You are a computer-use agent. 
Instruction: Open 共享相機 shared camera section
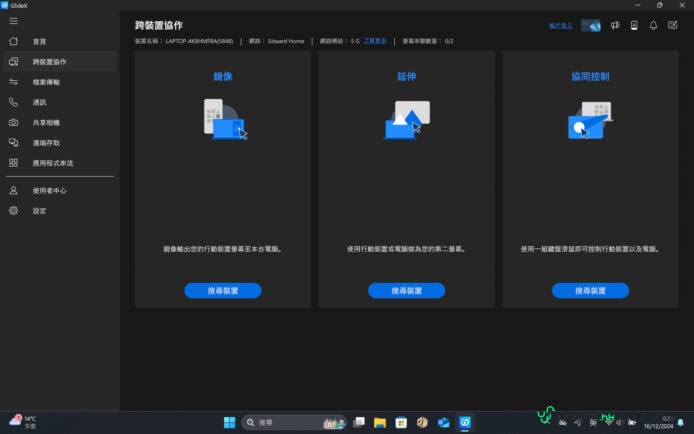46,122
